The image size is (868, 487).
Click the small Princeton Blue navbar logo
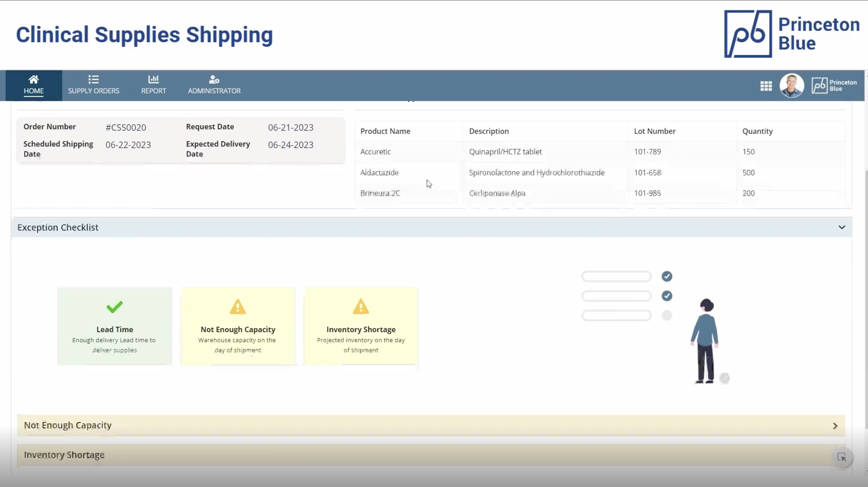click(834, 85)
